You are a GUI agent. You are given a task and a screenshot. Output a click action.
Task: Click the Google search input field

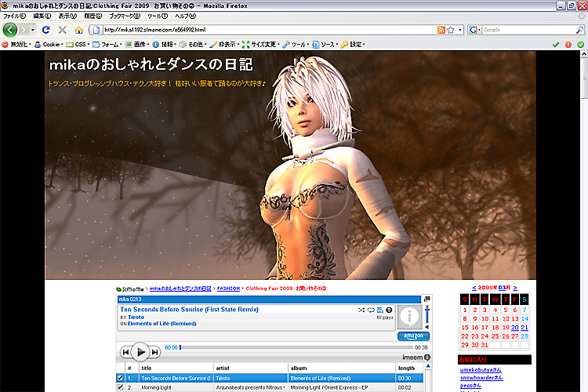click(528, 30)
